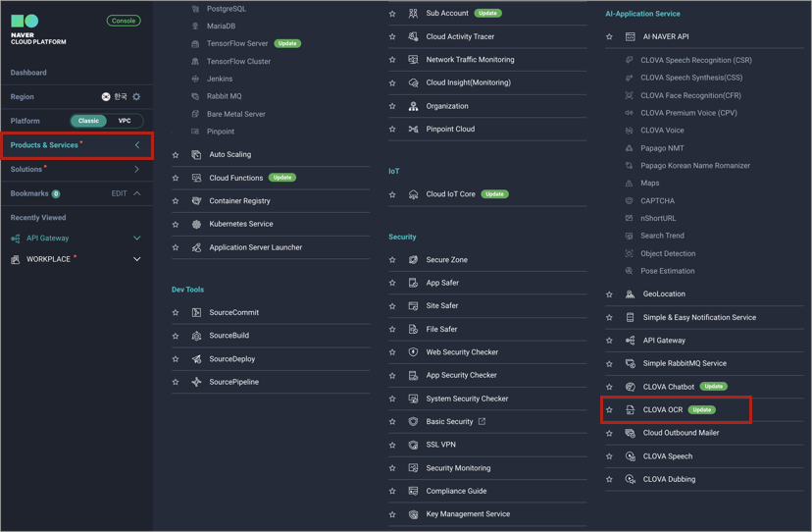Click the CLOVA OCR document icon

point(630,409)
